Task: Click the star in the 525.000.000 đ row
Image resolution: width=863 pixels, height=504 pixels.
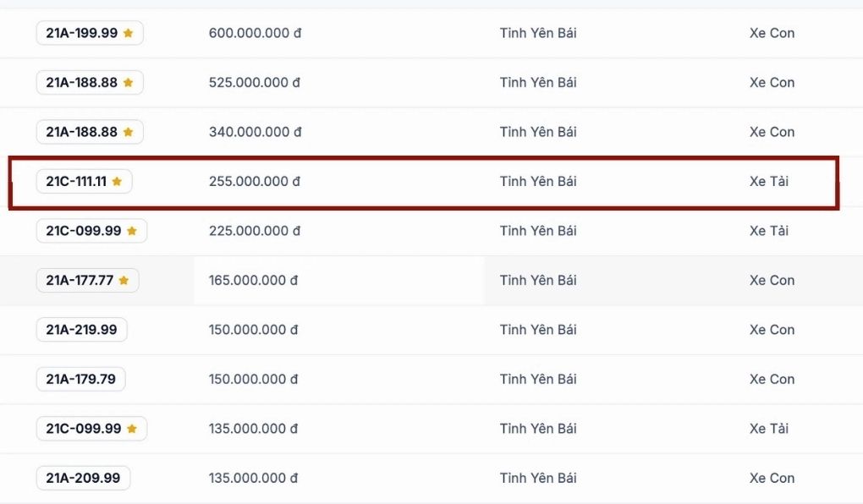Action: [x=129, y=83]
